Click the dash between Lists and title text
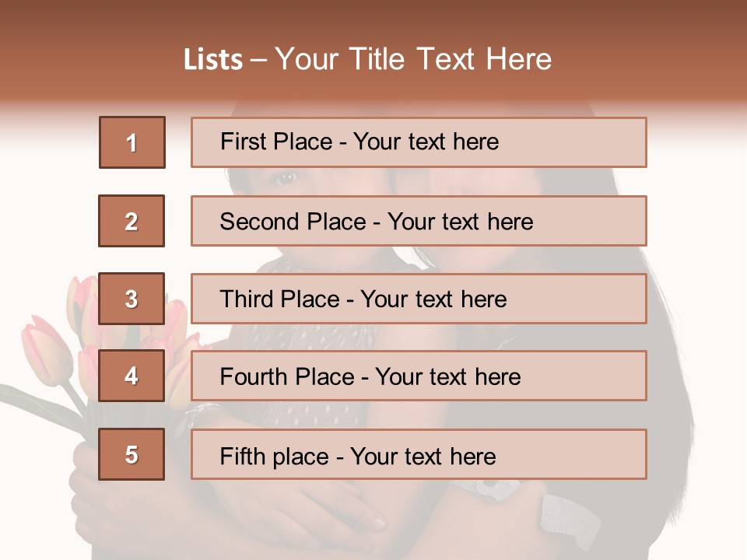Screen dimensions: 747x560 (x=259, y=60)
